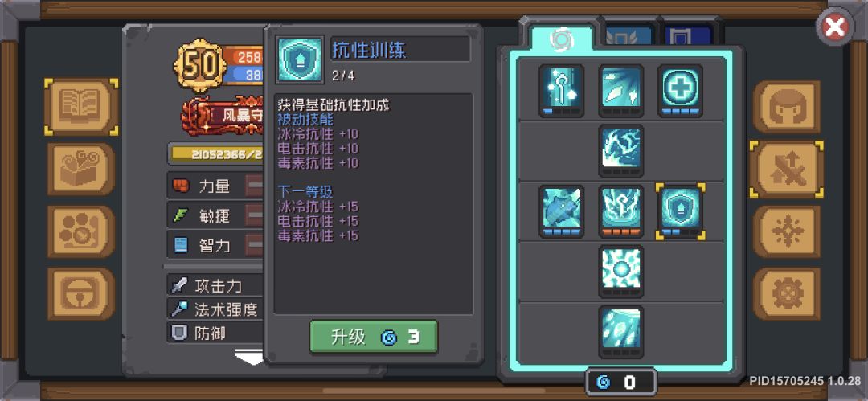
Task: Click the experience progress bar
Action: [216, 154]
